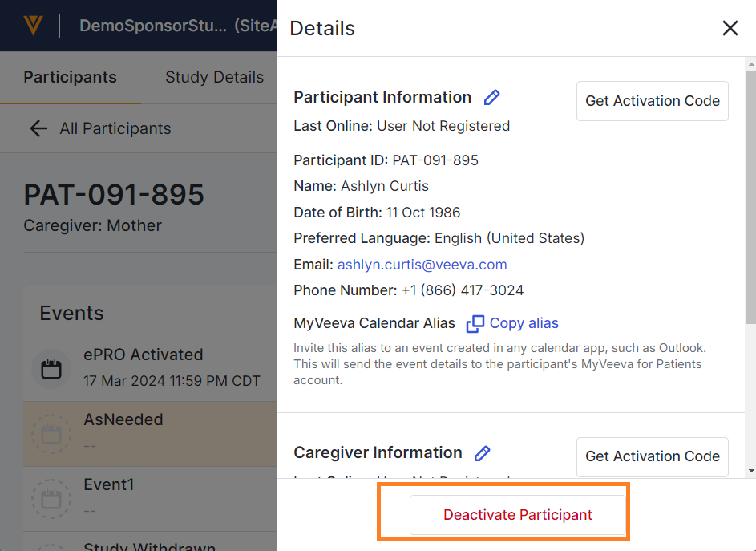Image resolution: width=756 pixels, height=551 pixels.
Task: Get Activation Code for the participant
Action: (x=652, y=101)
